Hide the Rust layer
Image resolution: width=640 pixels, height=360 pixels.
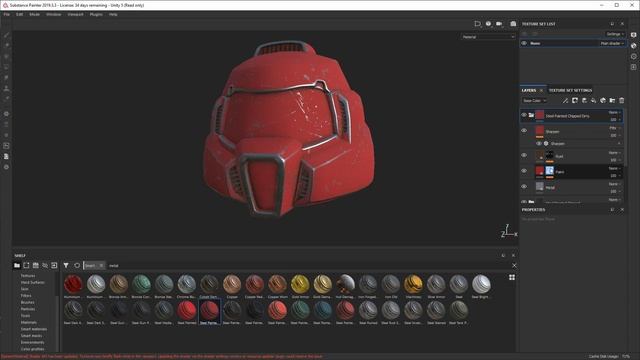[524, 155]
